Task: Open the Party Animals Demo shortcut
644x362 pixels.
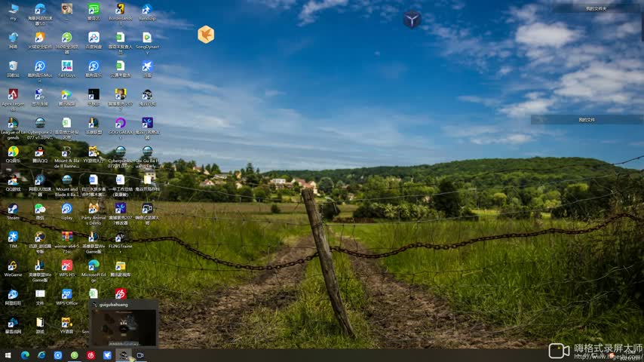Action: pyautogui.click(x=94, y=209)
